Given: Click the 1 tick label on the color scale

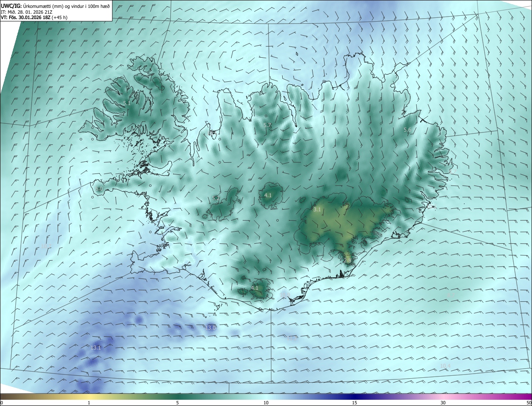Looking at the screenshot, I should pyautogui.click(x=89, y=403).
